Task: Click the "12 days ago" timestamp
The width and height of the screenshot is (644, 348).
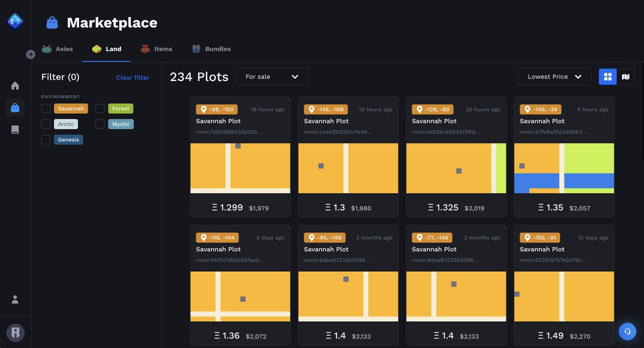Action: pos(593,238)
